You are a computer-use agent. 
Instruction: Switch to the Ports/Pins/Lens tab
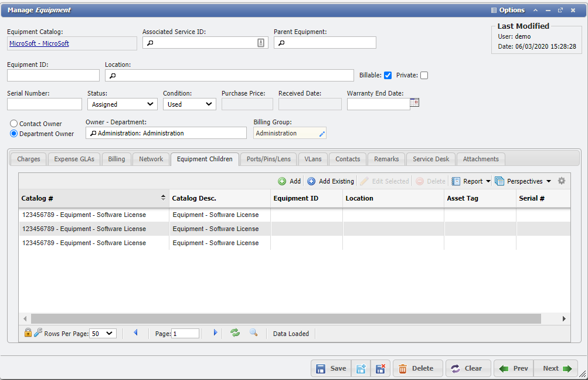tap(268, 159)
